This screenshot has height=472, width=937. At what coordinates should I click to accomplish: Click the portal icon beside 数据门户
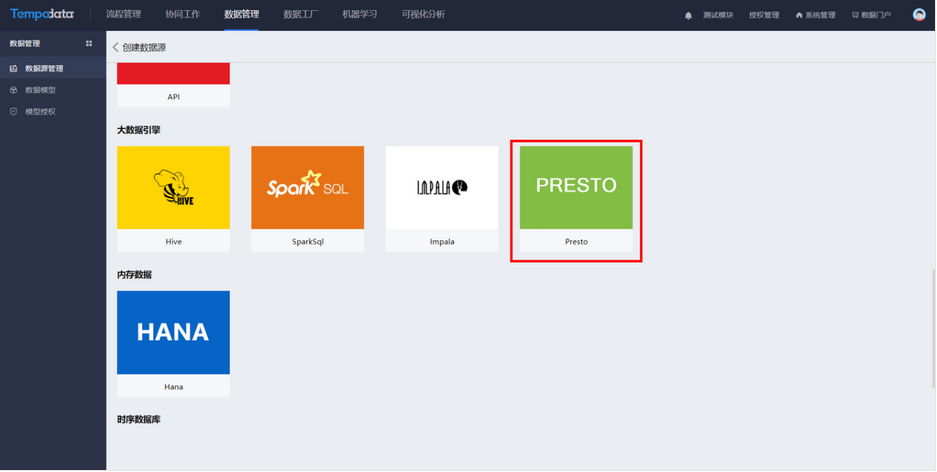tap(855, 16)
